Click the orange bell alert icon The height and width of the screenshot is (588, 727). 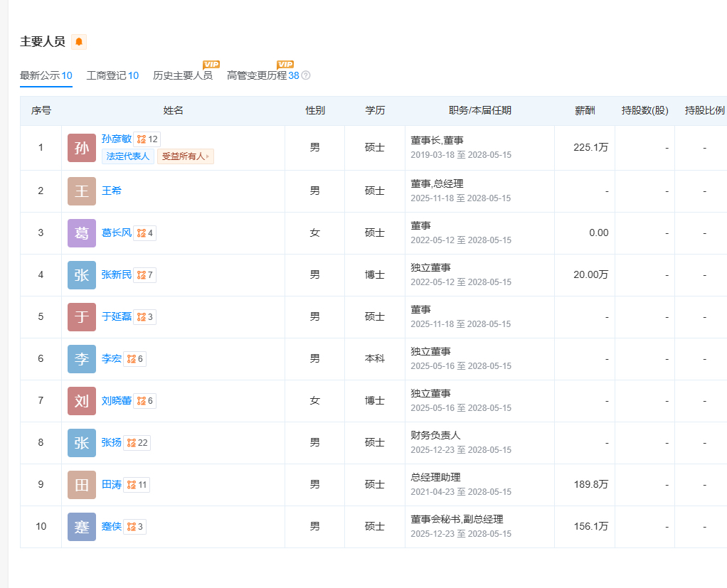(x=79, y=42)
